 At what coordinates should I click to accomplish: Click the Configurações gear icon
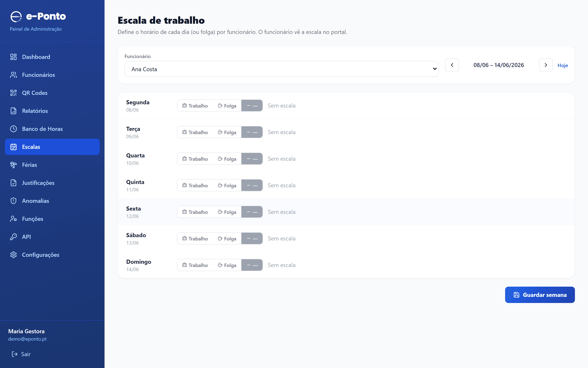point(13,255)
